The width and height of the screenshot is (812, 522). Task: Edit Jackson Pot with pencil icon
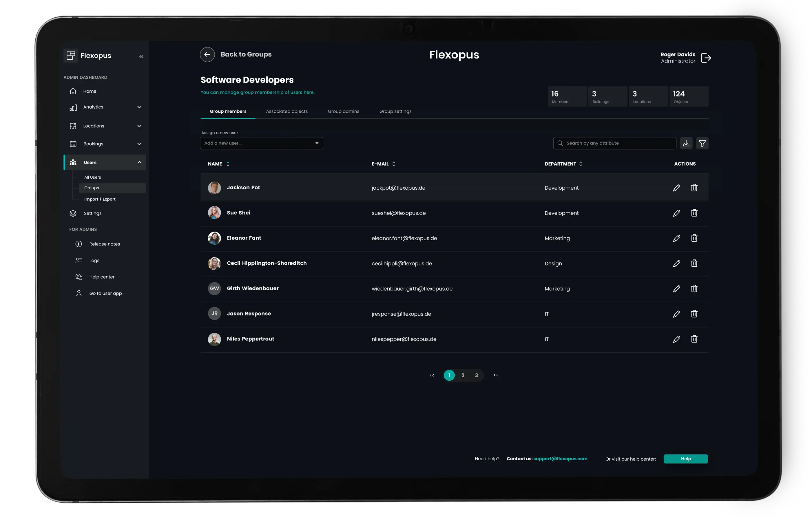[x=676, y=188]
